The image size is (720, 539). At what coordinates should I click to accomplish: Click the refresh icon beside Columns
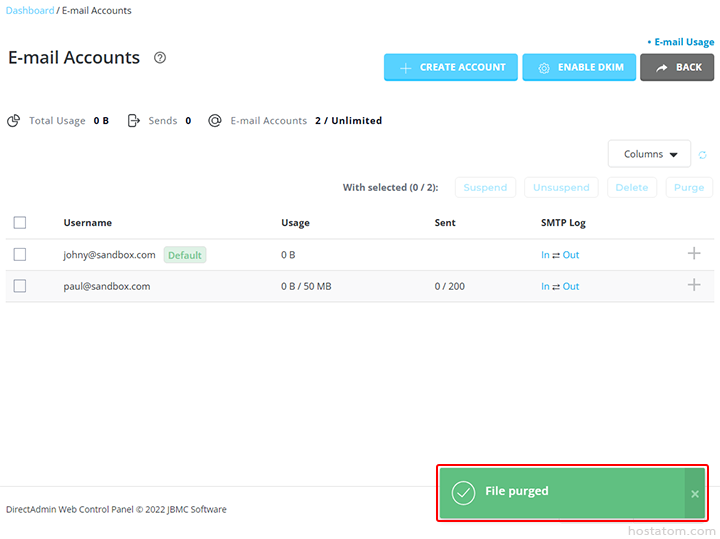click(x=703, y=155)
